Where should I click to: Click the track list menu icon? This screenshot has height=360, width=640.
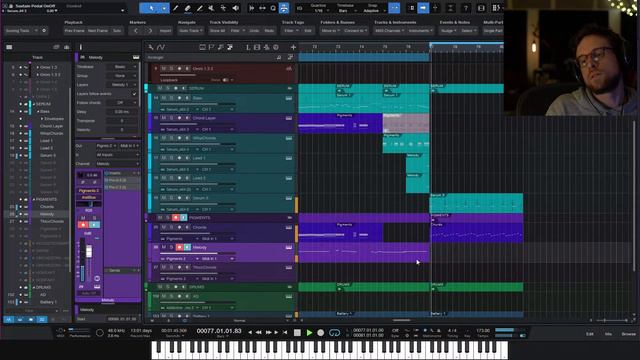(x=9, y=47)
